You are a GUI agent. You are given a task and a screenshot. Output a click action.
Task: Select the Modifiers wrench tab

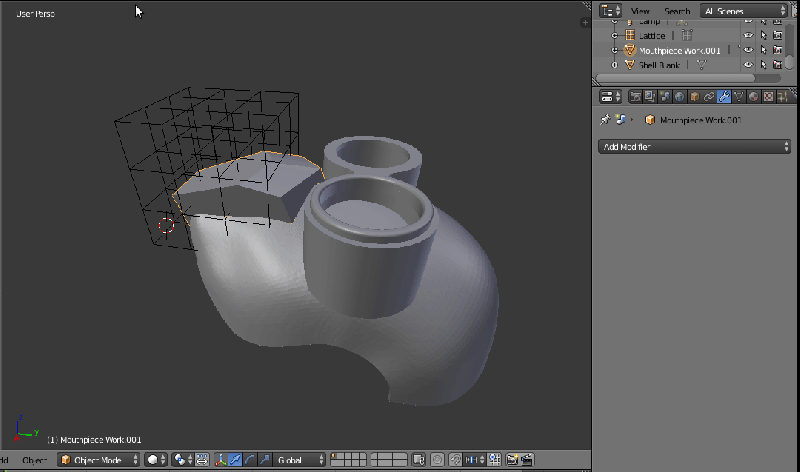click(x=723, y=96)
